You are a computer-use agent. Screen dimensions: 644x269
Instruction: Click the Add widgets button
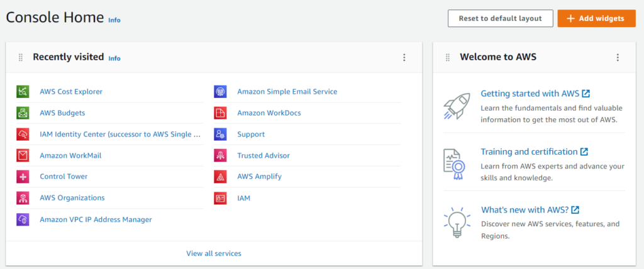click(596, 18)
